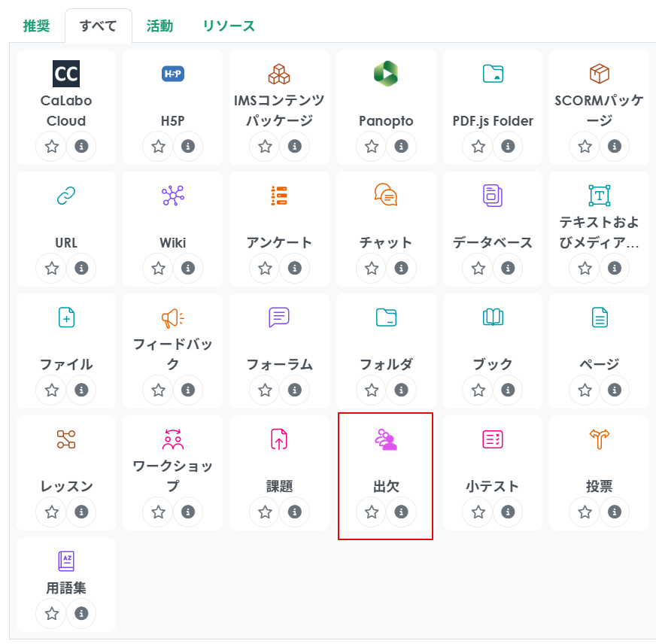Open the リソース tab
Image resolution: width=656 pixels, height=644 pixels.
point(229,26)
